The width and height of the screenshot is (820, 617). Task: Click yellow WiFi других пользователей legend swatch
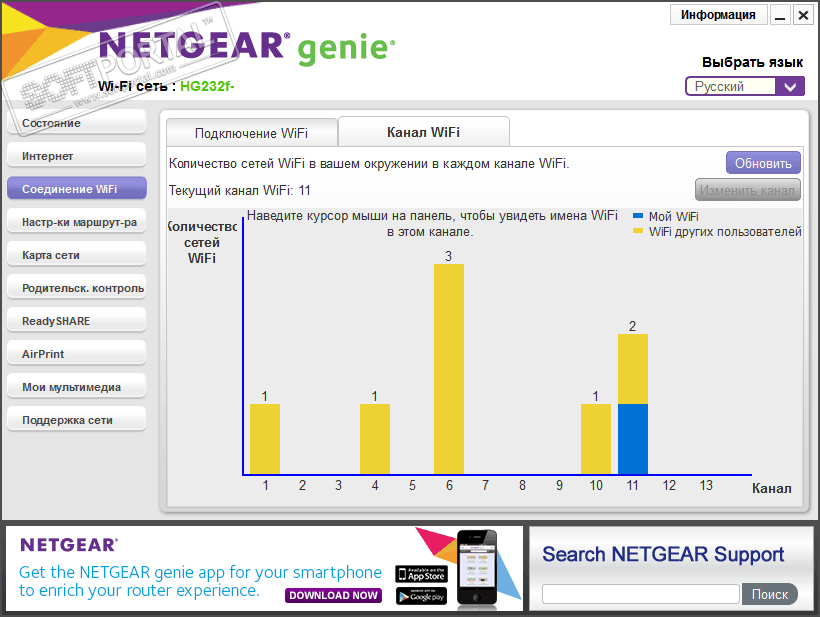tap(638, 231)
